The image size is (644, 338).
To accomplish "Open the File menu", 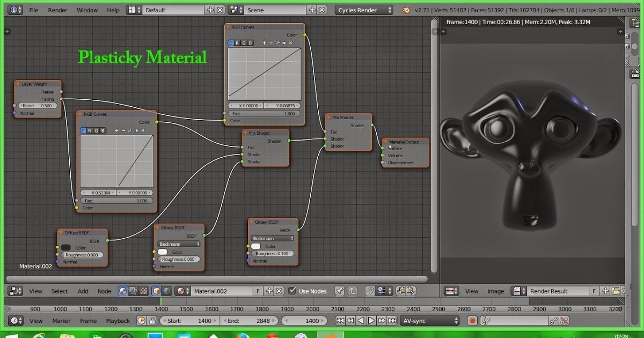I will point(33,10).
